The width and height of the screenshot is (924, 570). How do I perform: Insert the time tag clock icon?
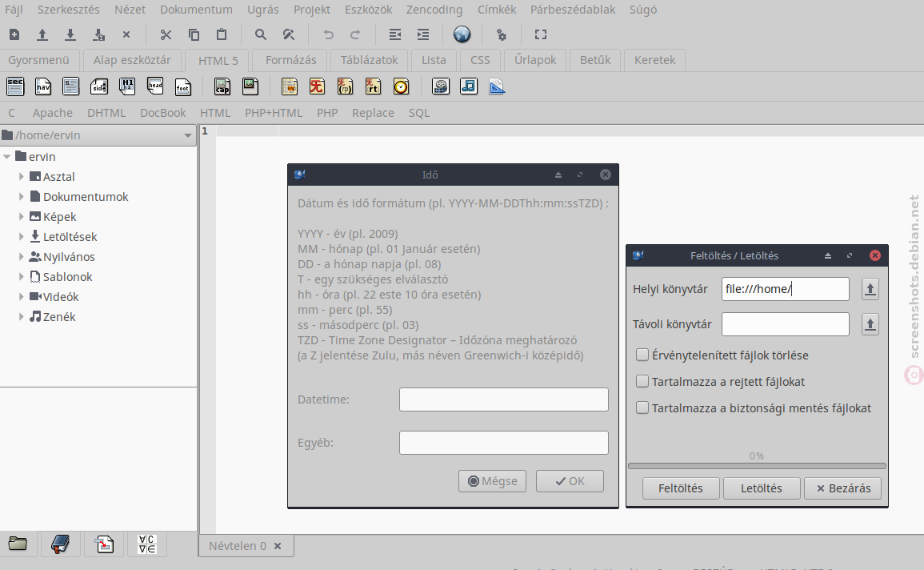point(402,86)
